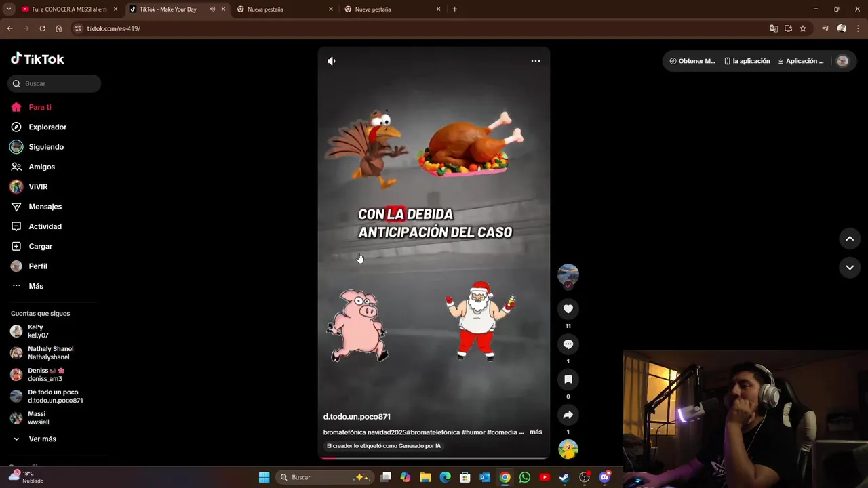868x488 pixels.
Task: Open the spinning sound disc icon
Action: [568, 449]
